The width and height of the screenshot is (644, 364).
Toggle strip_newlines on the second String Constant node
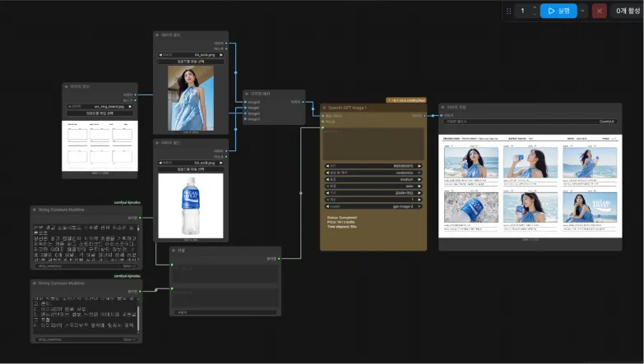click(x=86, y=339)
